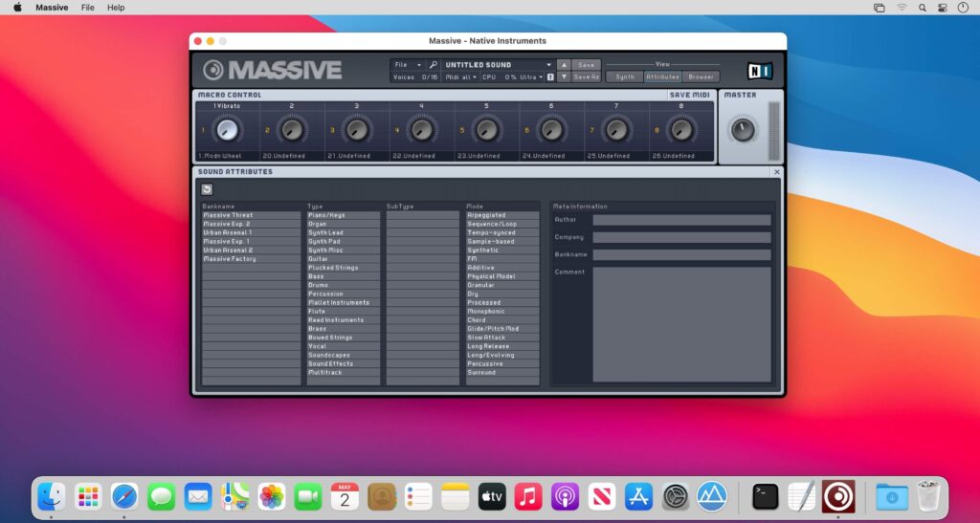Click the reset attributes icon under Sound Attributes
This screenshot has height=523, width=980.
207,189
